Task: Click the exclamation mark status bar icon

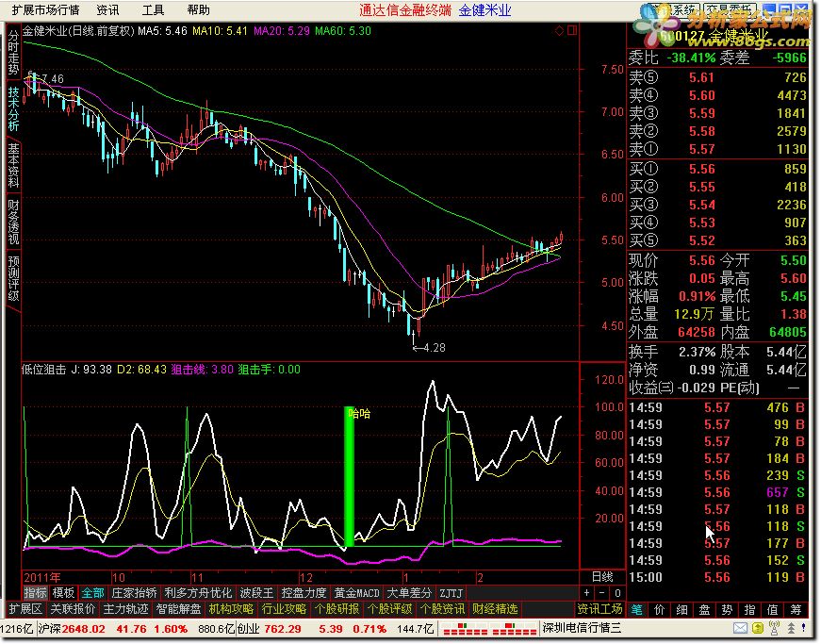Action: (804, 628)
